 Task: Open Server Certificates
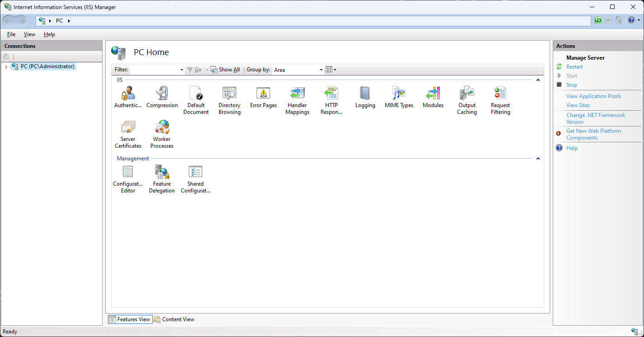point(128,134)
